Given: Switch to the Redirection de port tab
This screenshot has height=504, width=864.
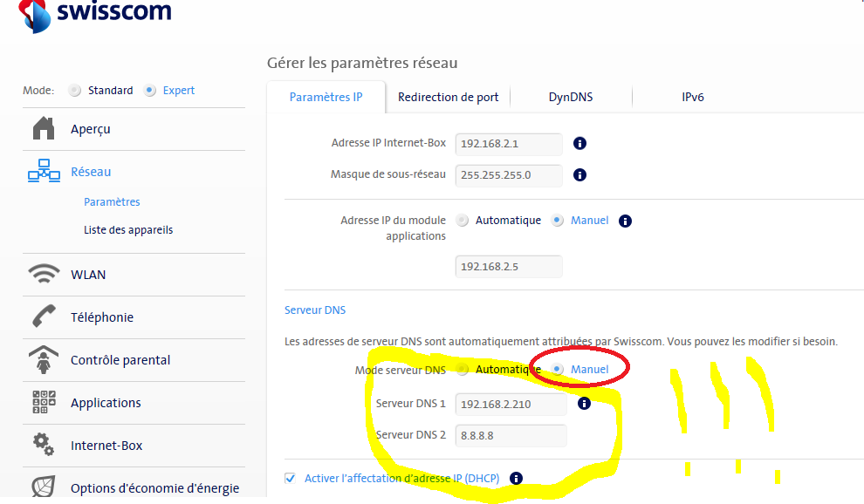Looking at the screenshot, I should tap(448, 98).
